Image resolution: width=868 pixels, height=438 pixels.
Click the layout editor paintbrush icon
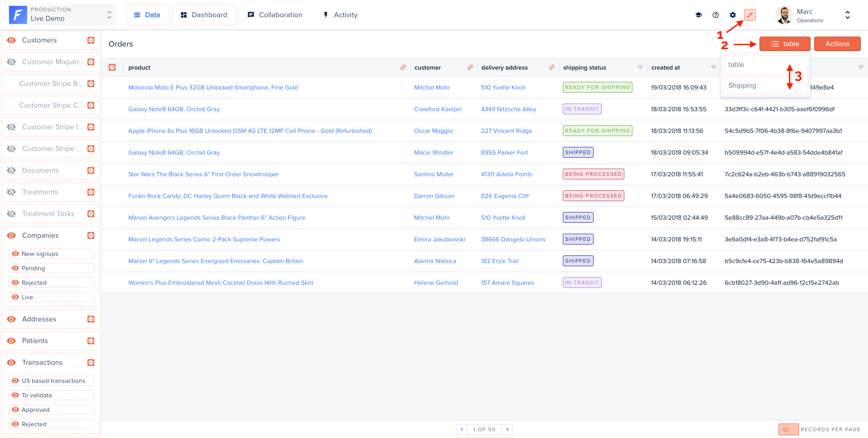[x=750, y=15]
